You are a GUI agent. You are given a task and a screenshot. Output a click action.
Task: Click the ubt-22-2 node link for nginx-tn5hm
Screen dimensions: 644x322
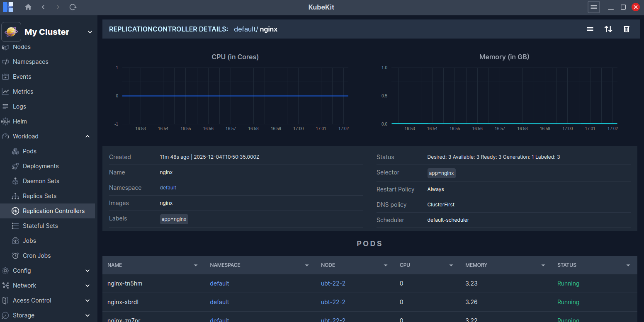(333, 283)
